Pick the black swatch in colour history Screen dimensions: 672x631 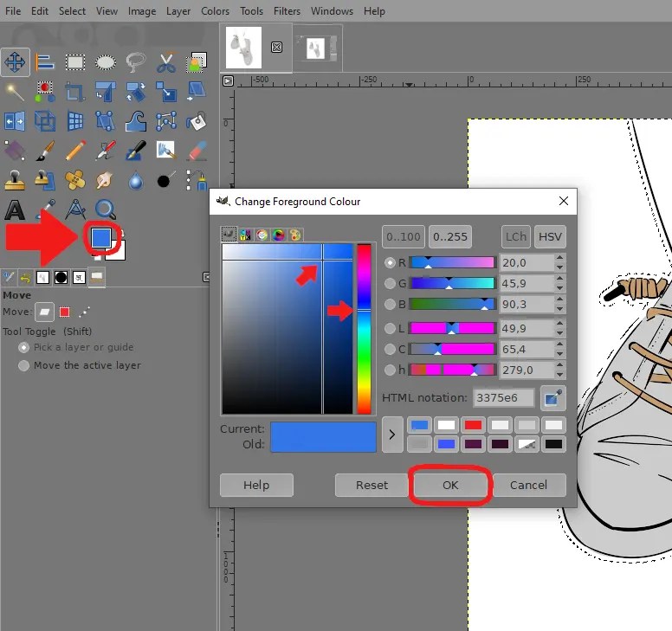553,444
